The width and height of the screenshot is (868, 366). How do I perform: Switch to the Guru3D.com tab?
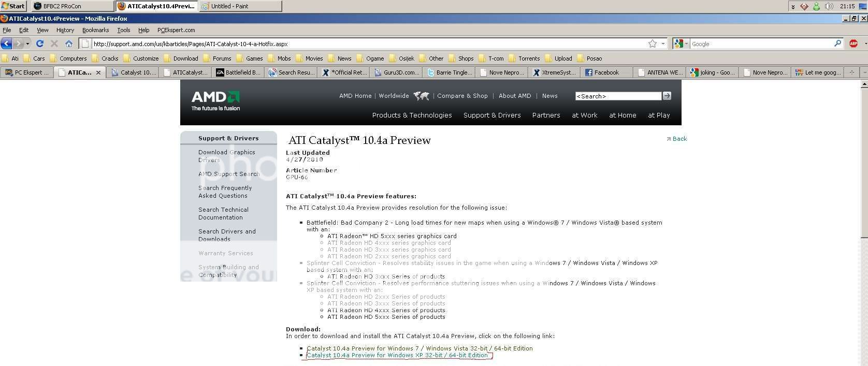[x=396, y=72]
